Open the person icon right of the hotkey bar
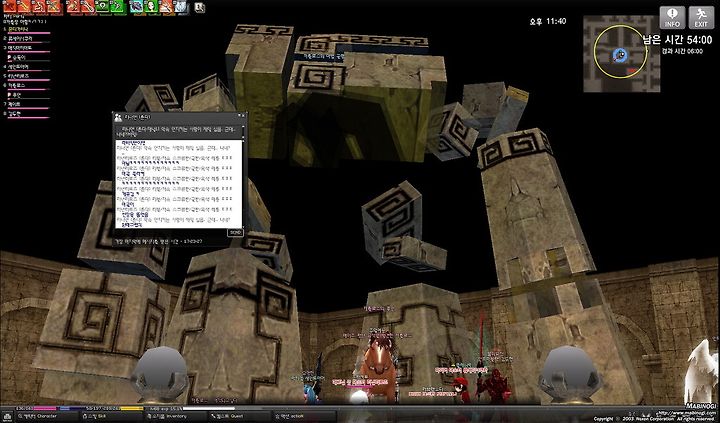The height and width of the screenshot is (423, 720). point(199,7)
